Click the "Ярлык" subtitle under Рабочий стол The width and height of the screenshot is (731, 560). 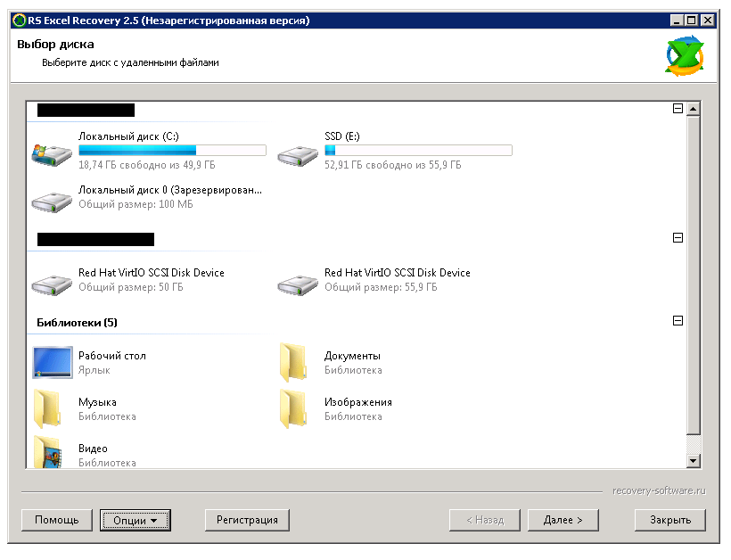click(x=94, y=370)
